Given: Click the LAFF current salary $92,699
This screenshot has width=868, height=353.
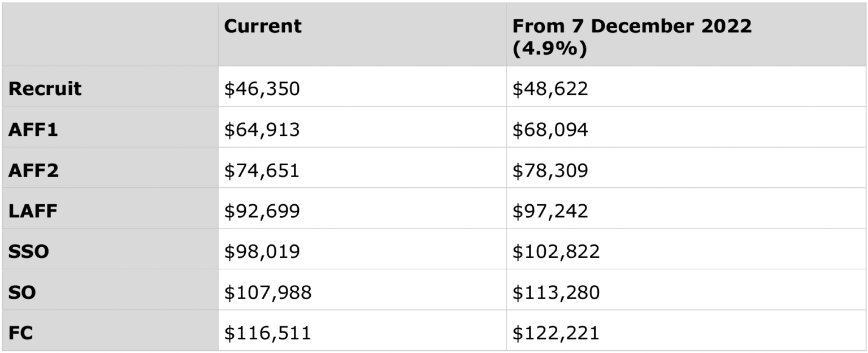Looking at the screenshot, I should [262, 211].
